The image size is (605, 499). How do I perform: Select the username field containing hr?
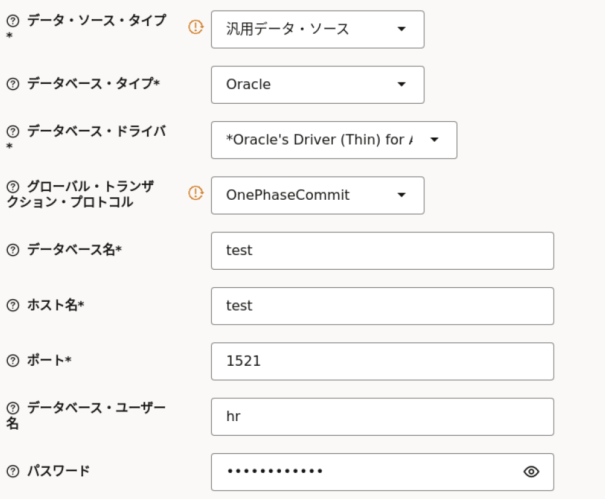coord(382,416)
